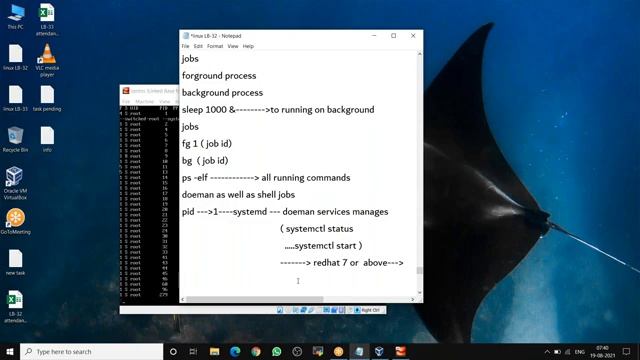Click the battery icon in system tray
The width and height of the screenshot is (640, 360).
click(x=557, y=351)
